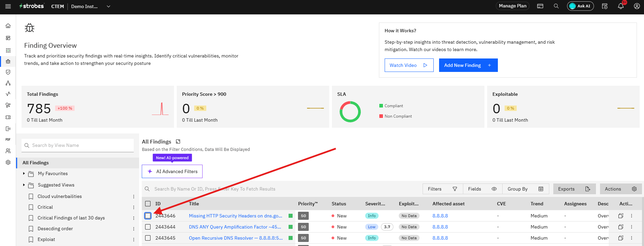Focus the Search By Name Or ID field
The image size is (644, 246).
click(x=282, y=189)
